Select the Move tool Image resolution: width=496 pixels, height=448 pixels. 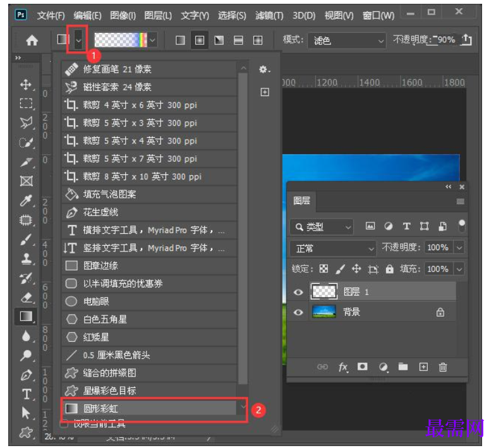click(x=26, y=85)
